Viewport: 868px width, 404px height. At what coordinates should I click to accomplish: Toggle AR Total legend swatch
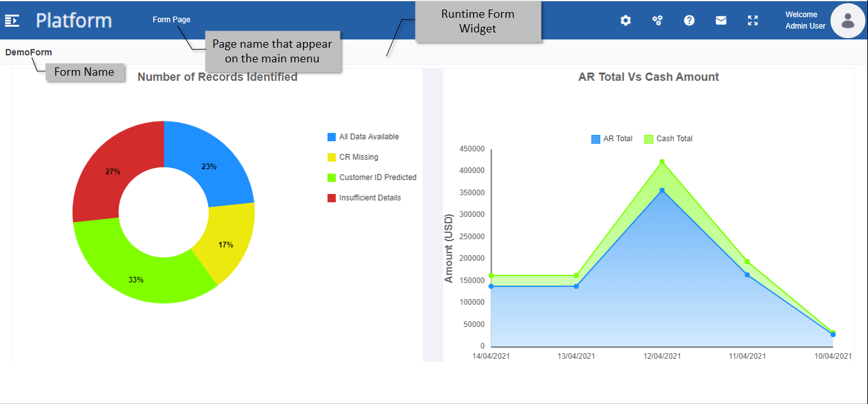pos(596,139)
